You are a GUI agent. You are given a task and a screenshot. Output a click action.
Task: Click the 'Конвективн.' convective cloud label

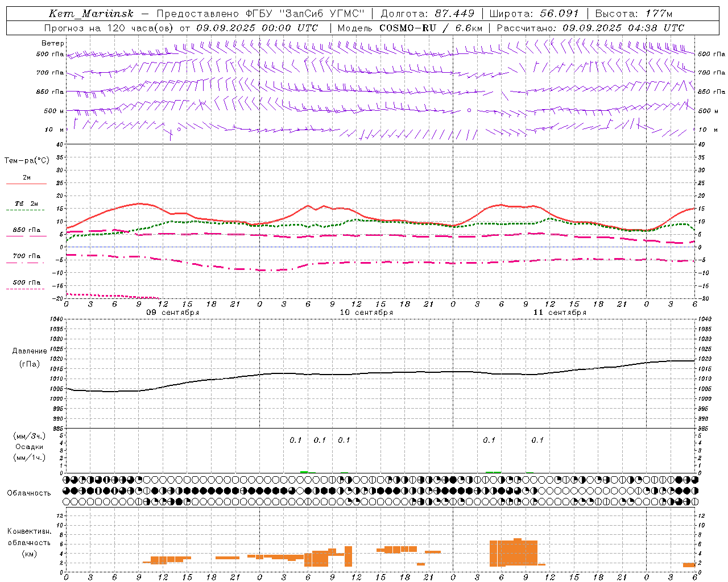tap(29, 531)
